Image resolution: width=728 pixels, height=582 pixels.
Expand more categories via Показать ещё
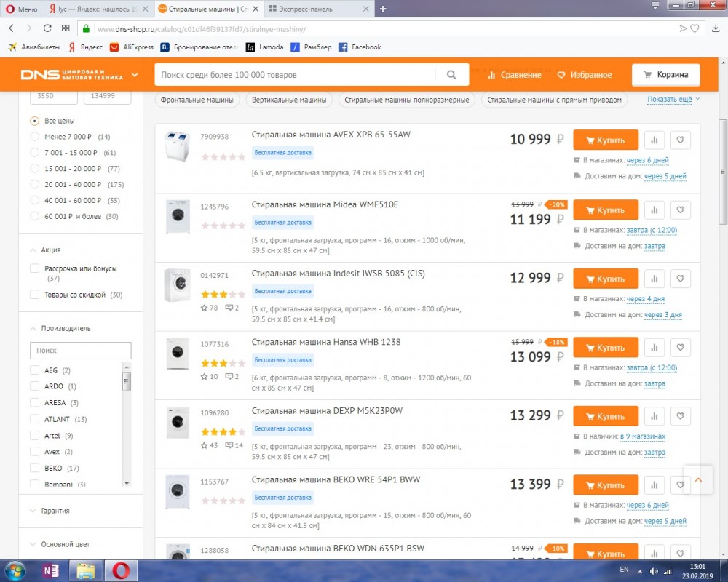point(672,100)
